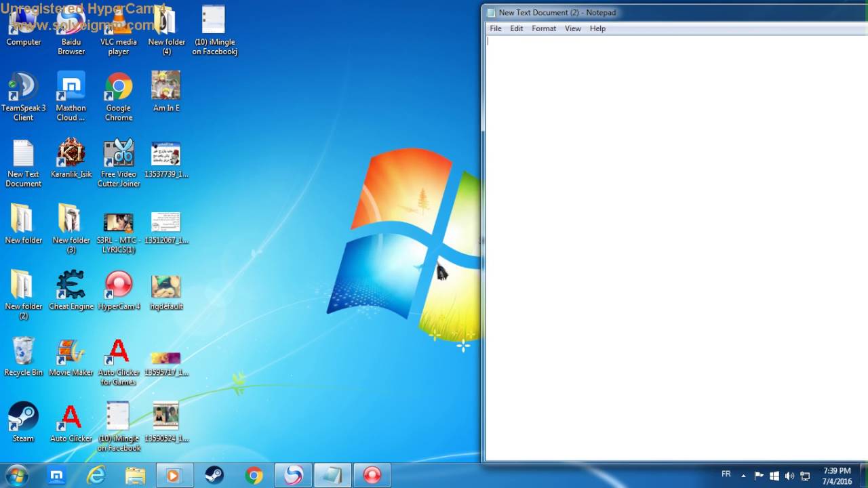Screen dimensions: 868x488
Task: Launch Internet Explorer from the taskbar
Action: tap(96, 475)
